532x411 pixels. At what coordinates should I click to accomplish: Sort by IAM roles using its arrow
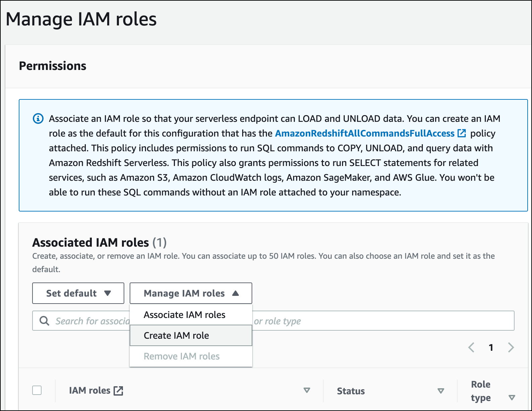pyautogui.click(x=307, y=390)
